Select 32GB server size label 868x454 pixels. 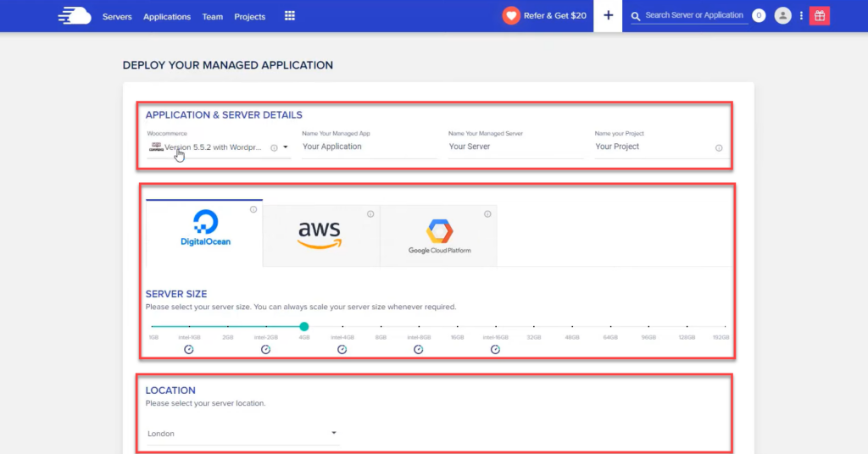point(534,337)
